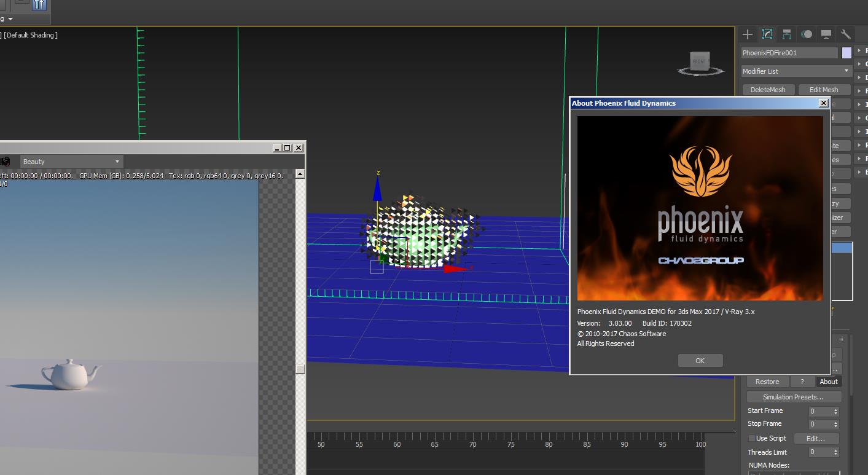This screenshot has width=868, height=475.
Task: Open the Hierarchy panel icon
Action: pyautogui.click(x=787, y=34)
